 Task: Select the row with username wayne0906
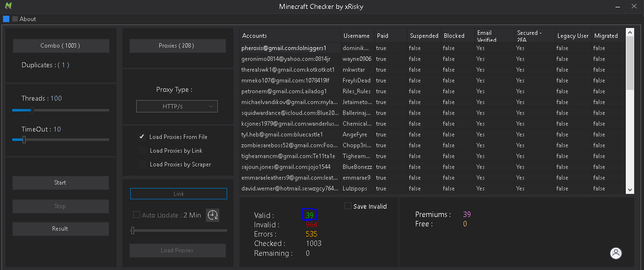click(433, 59)
